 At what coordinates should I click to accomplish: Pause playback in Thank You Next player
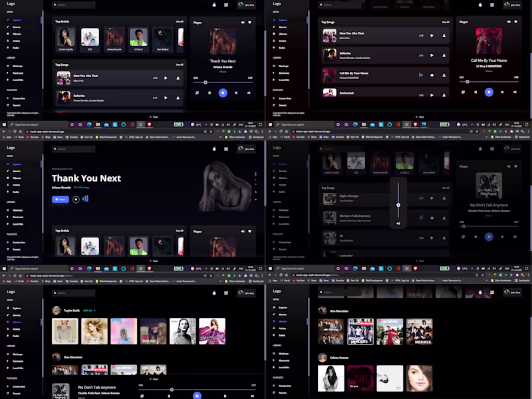tap(223, 92)
